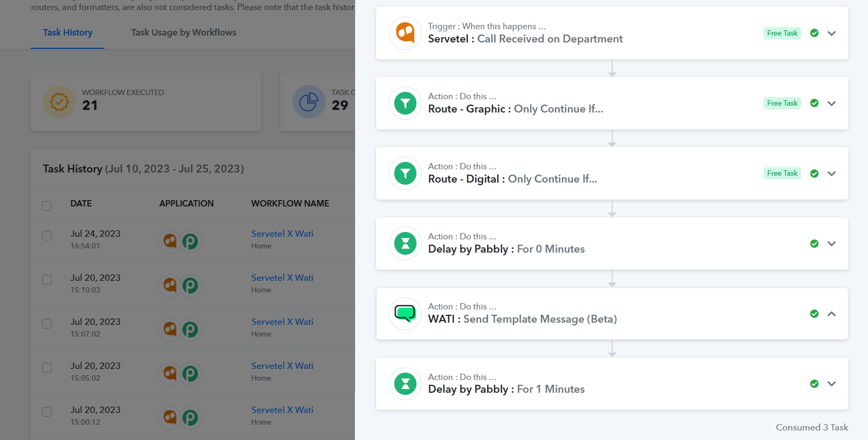Click the hourglass icon for Delay 1 Minutes

click(x=405, y=384)
